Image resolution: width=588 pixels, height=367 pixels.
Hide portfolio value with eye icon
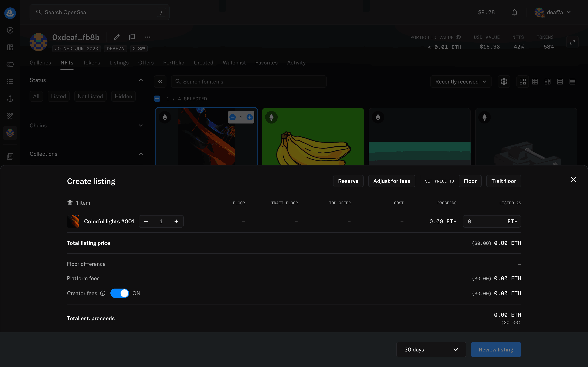pos(458,37)
